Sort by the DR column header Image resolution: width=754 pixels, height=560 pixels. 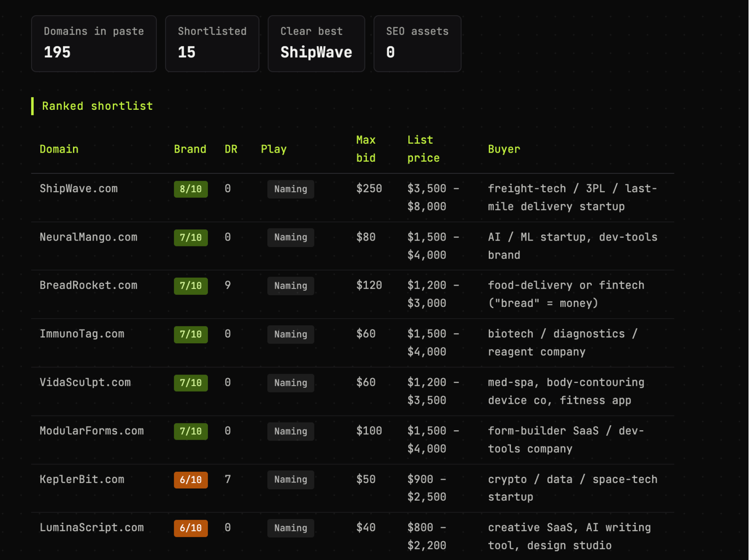[231, 149]
